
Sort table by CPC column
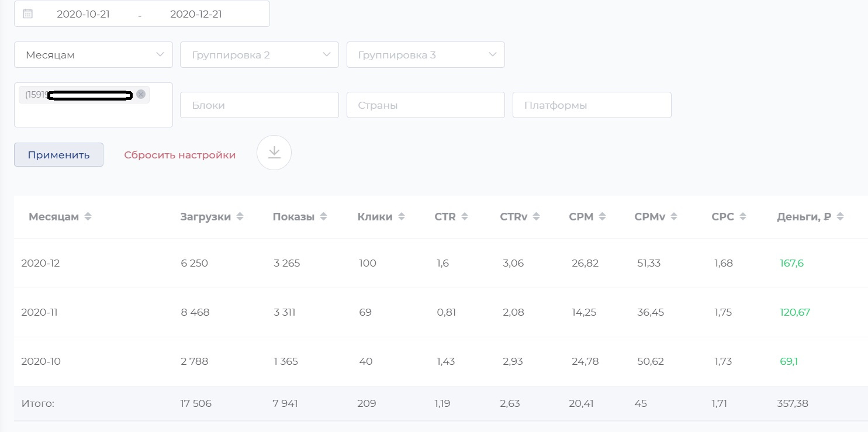742,217
